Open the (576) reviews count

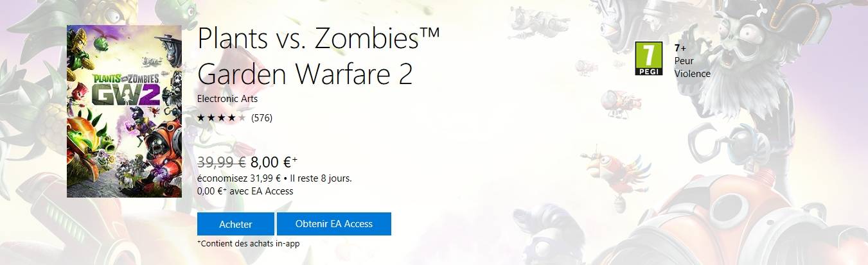point(262,117)
